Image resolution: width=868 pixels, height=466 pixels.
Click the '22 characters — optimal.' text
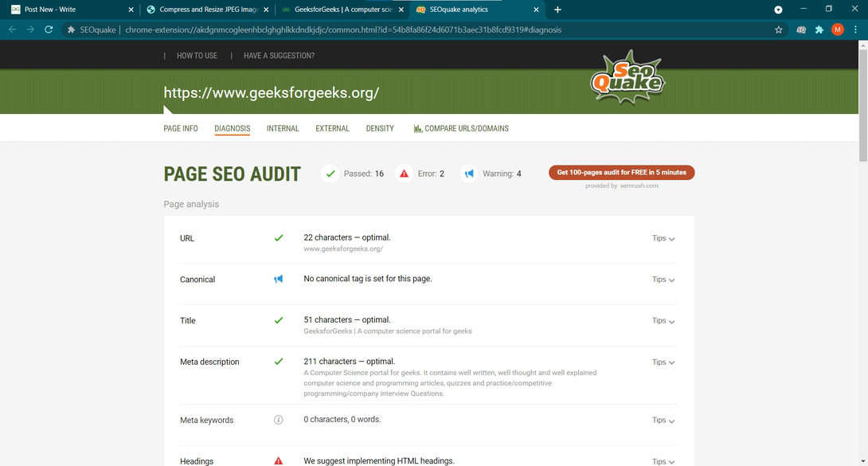point(347,237)
